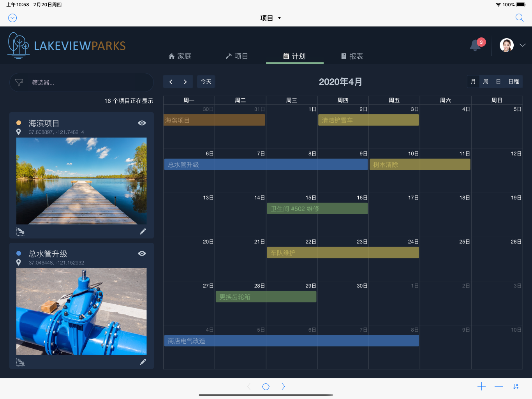Edit 总水管升级 with the pencil icon
532x399 pixels.
point(143,362)
